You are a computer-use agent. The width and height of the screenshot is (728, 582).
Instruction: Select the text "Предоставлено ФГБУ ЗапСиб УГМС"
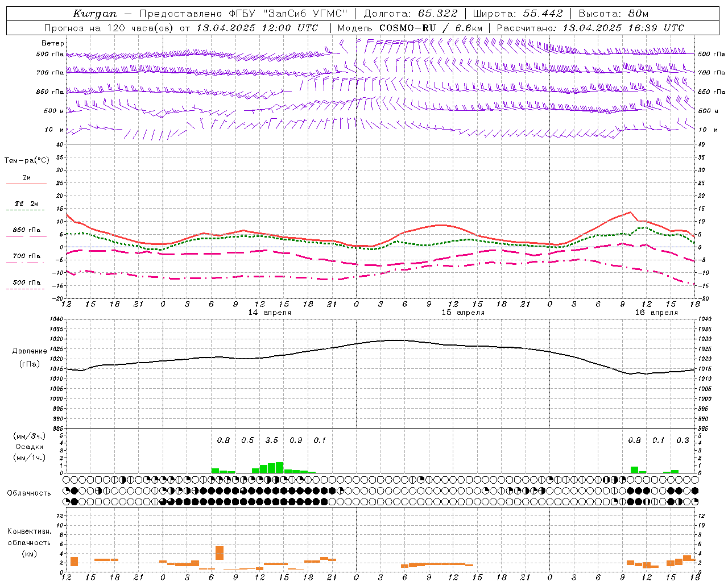(x=243, y=14)
